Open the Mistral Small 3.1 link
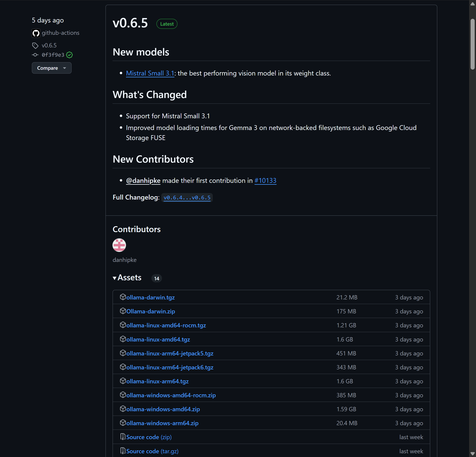Screen dimensions: 476x457 point(150,73)
